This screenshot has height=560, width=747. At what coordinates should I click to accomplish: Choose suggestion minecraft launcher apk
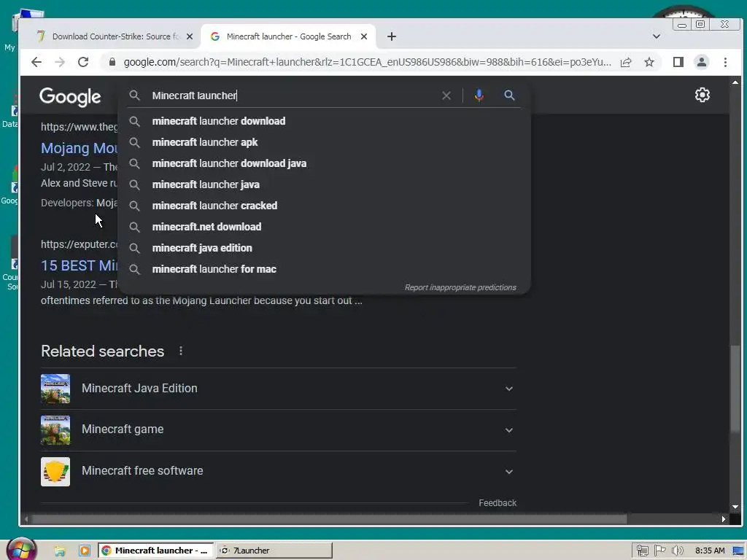pyautogui.click(x=324, y=142)
